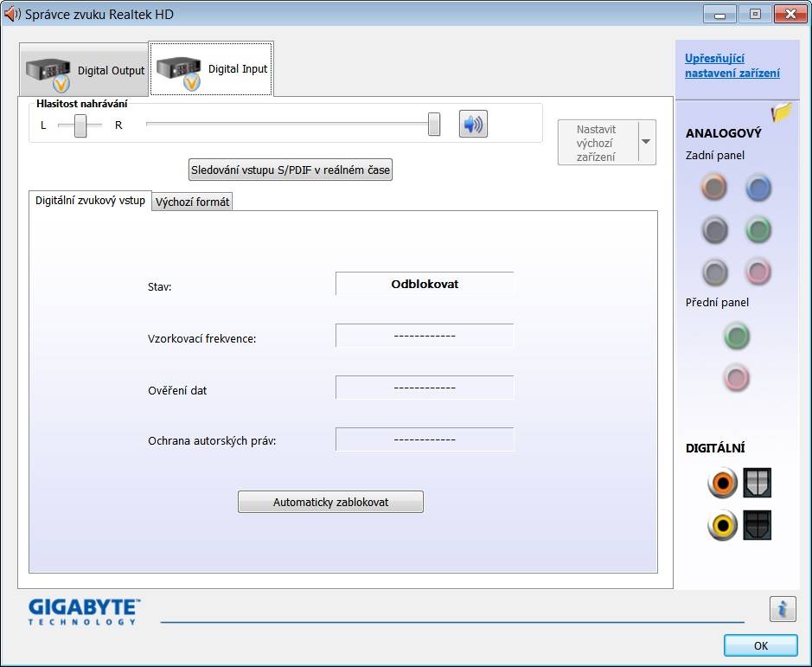Click the orange coaxial digital jack
812x667 pixels.
(x=723, y=483)
